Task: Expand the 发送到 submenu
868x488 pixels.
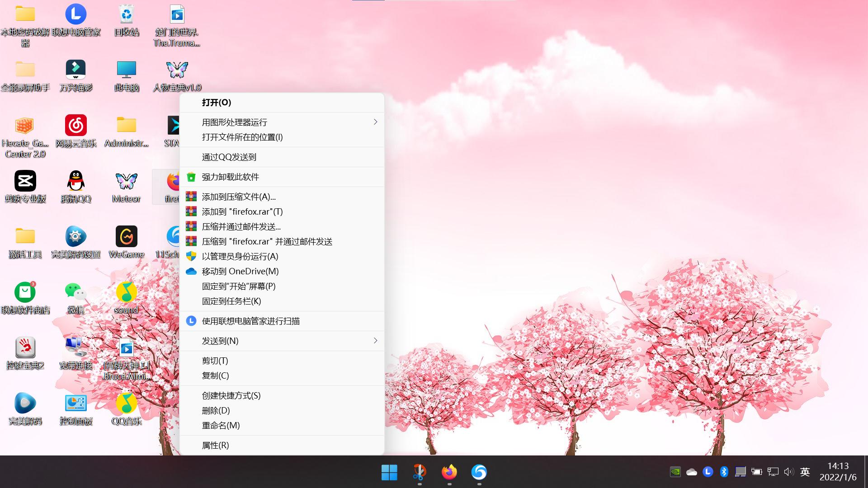Action: [x=282, y=341]
